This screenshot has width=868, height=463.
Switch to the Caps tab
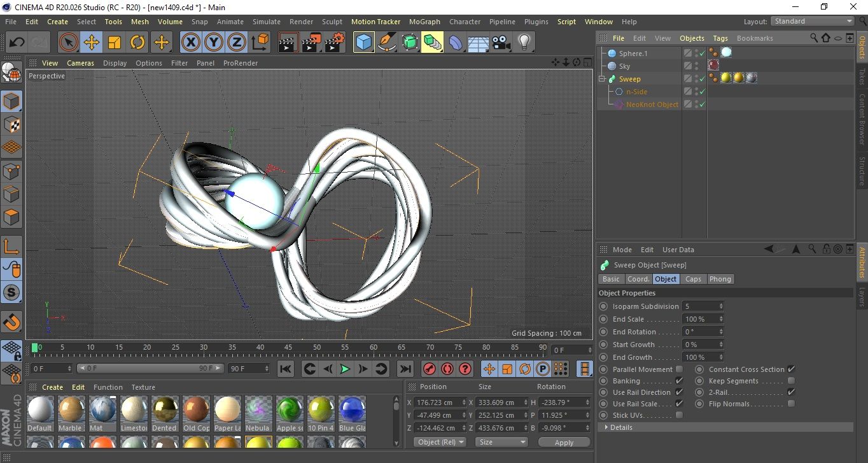coord(693,279)
